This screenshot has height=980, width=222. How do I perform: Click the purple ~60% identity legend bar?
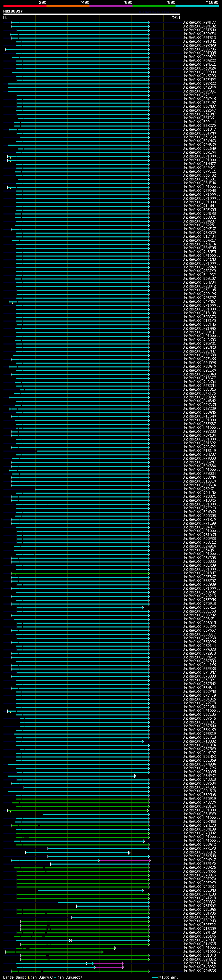(x=111, y=6)
